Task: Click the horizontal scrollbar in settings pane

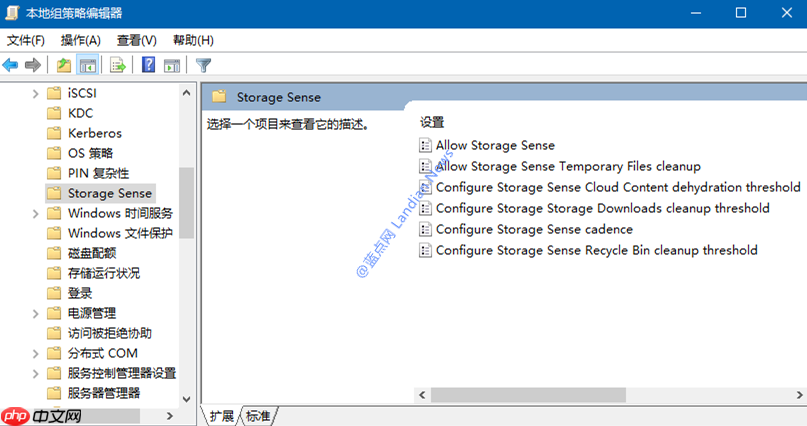Action: [529, 395]
